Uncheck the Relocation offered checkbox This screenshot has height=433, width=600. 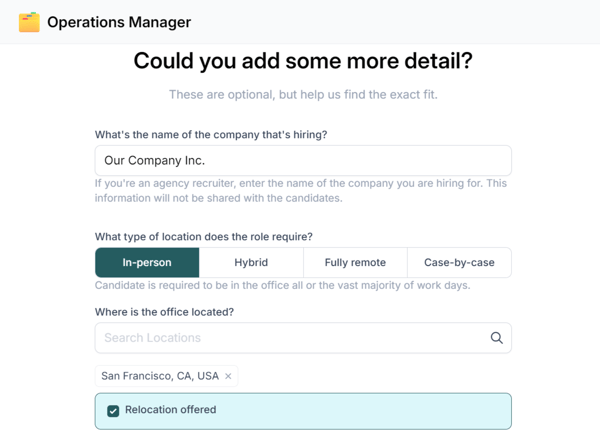113,411
